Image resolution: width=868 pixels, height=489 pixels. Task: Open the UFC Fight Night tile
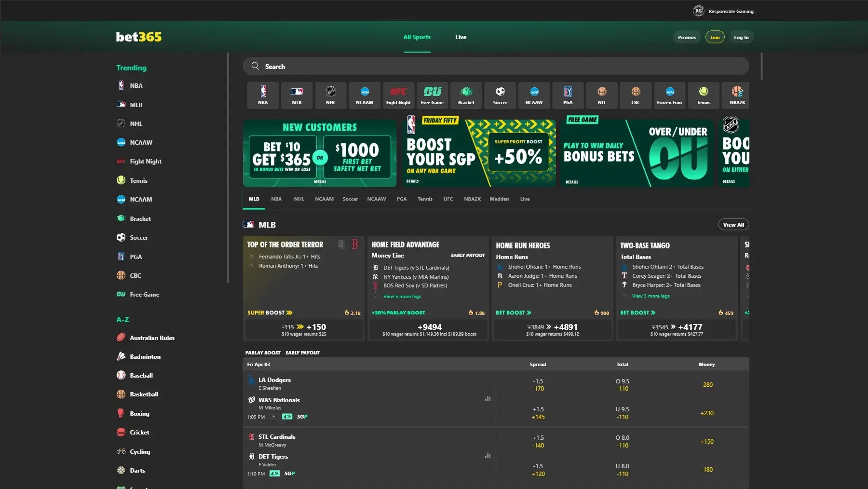398,95
